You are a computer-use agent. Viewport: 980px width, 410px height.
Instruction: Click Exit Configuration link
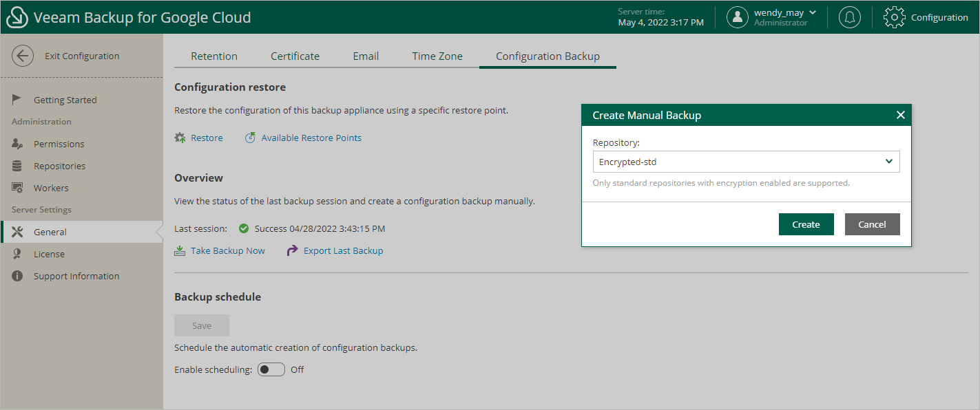[82, 56]
